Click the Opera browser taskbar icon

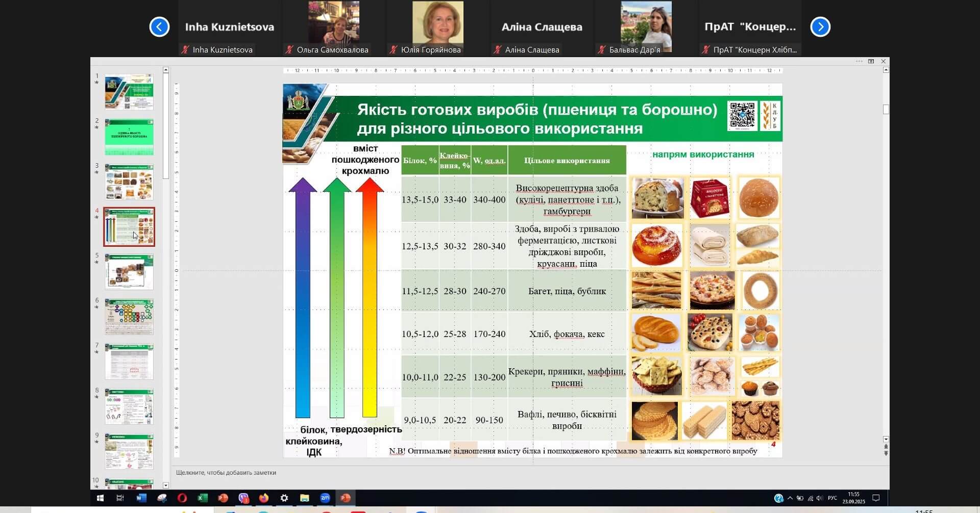point(182,498)
